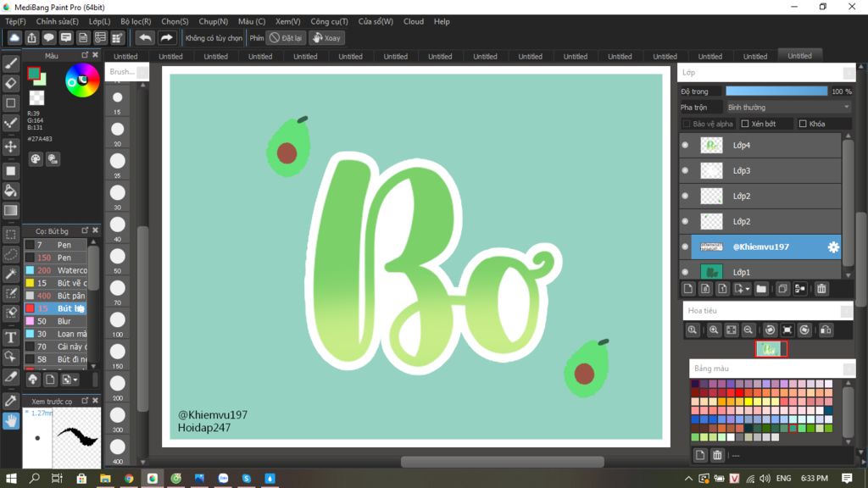Toggle visibility of @Khiemvu197 layer
868x488 pixels.
pyautogui.click(x=685, y=247)
